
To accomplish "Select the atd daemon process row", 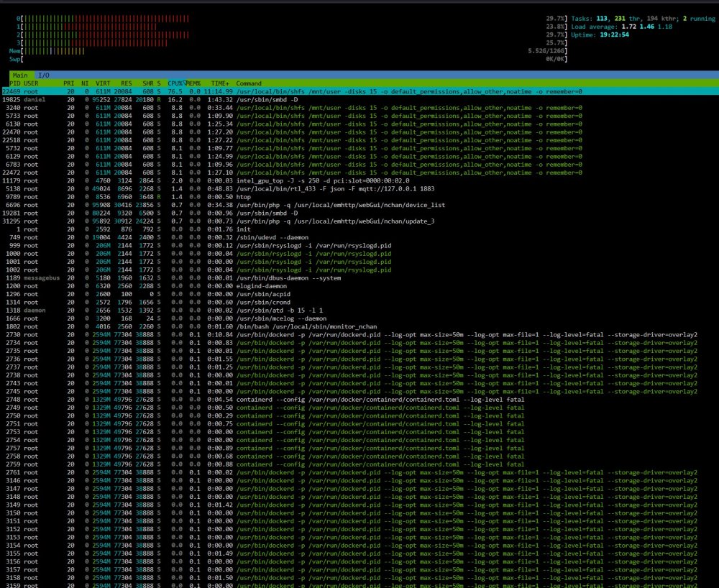I will 359,311.
